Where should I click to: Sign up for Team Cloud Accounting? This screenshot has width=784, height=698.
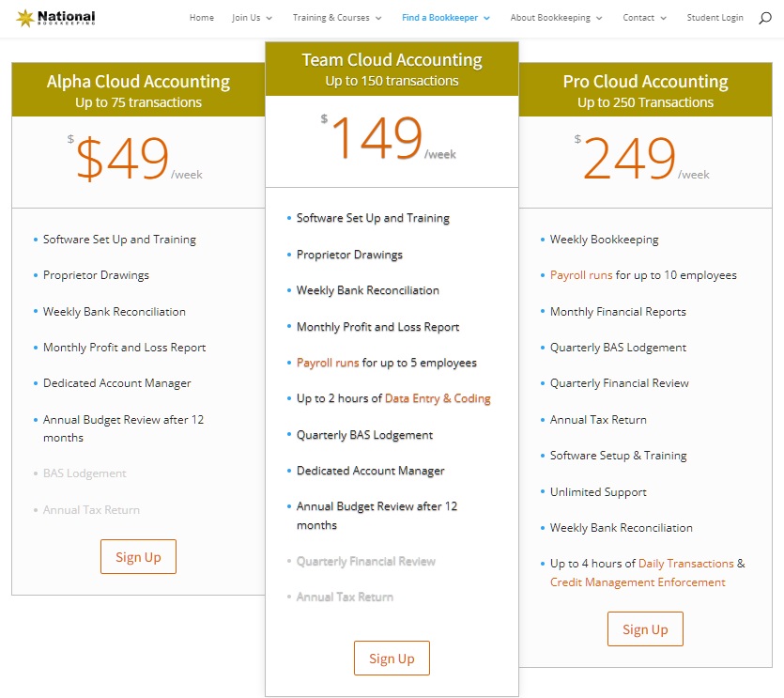(392, 659)
